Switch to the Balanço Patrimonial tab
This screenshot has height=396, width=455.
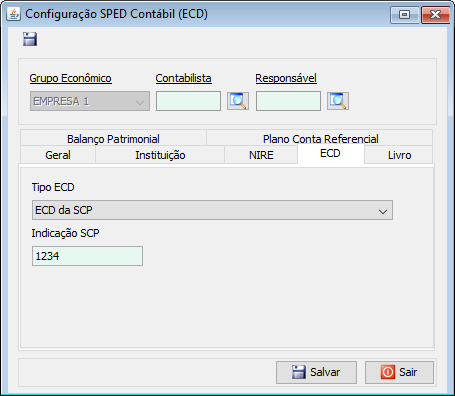point(113,139)
